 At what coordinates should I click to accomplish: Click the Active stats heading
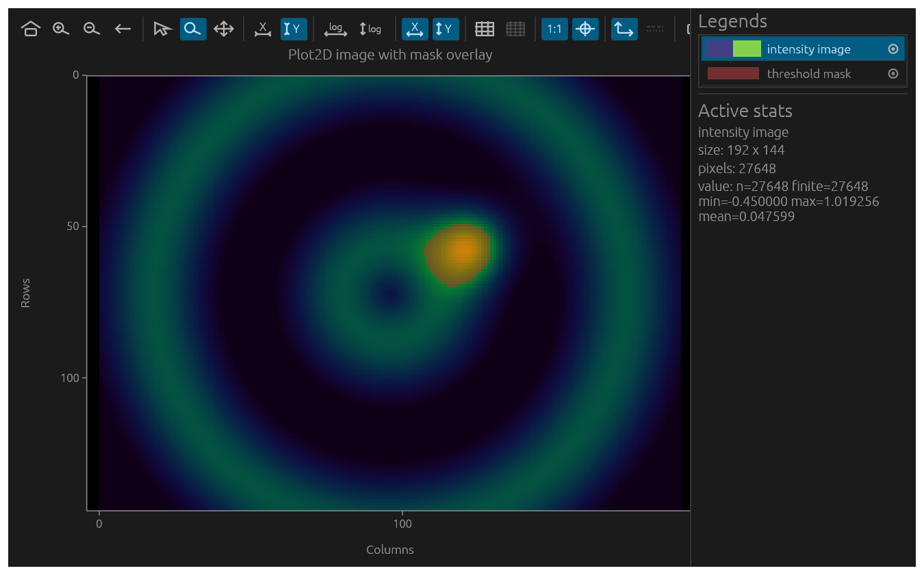pos(745,111)
